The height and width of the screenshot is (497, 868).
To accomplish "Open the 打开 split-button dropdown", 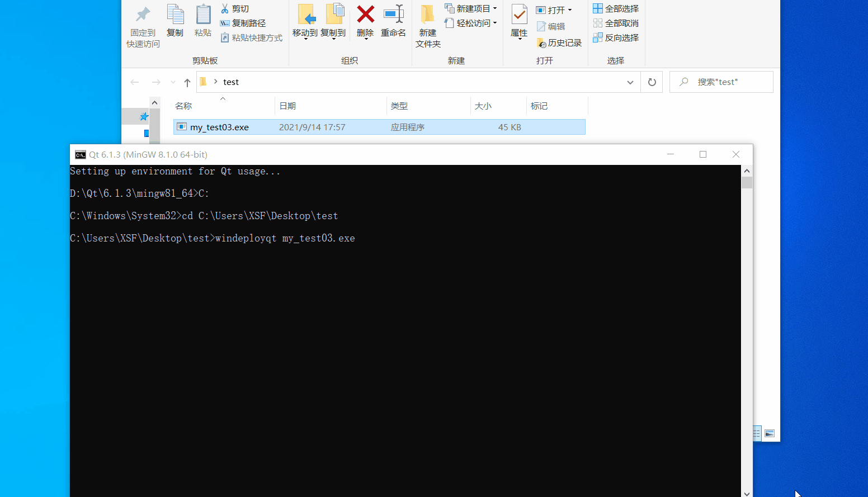I will (x=569, y=10).
